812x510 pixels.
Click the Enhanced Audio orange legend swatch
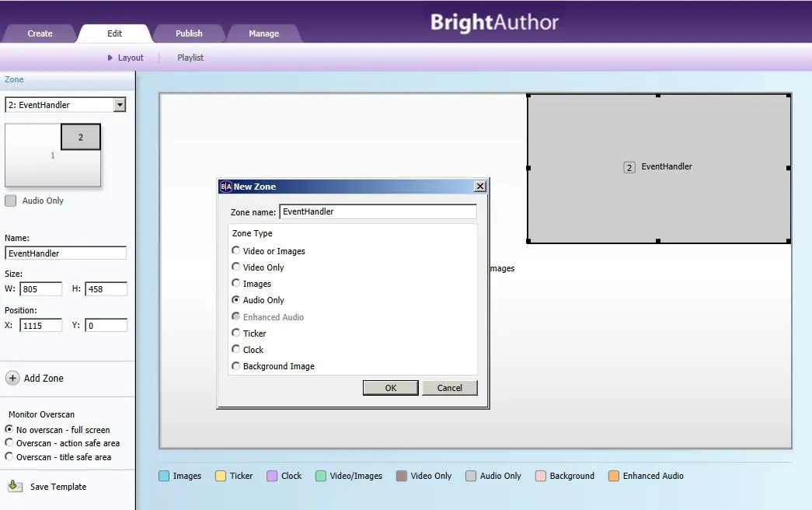coord(614,476)
